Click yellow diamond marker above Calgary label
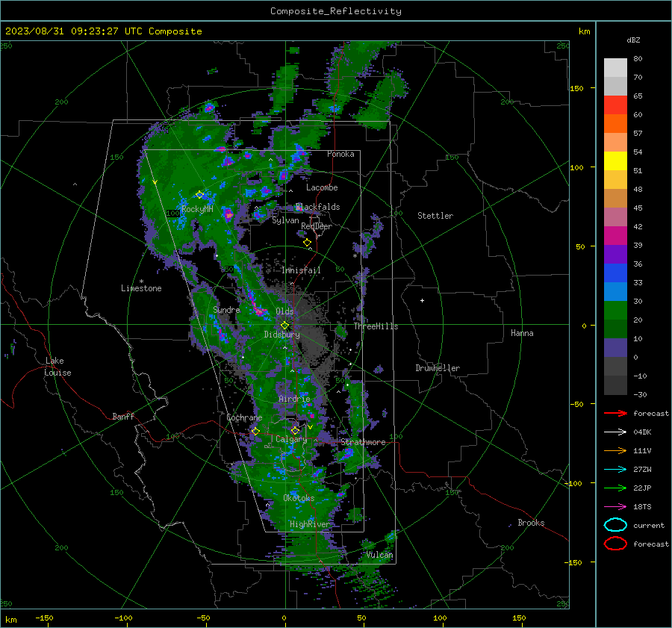The width and height of the screenshot is (672, 628). 295,430
